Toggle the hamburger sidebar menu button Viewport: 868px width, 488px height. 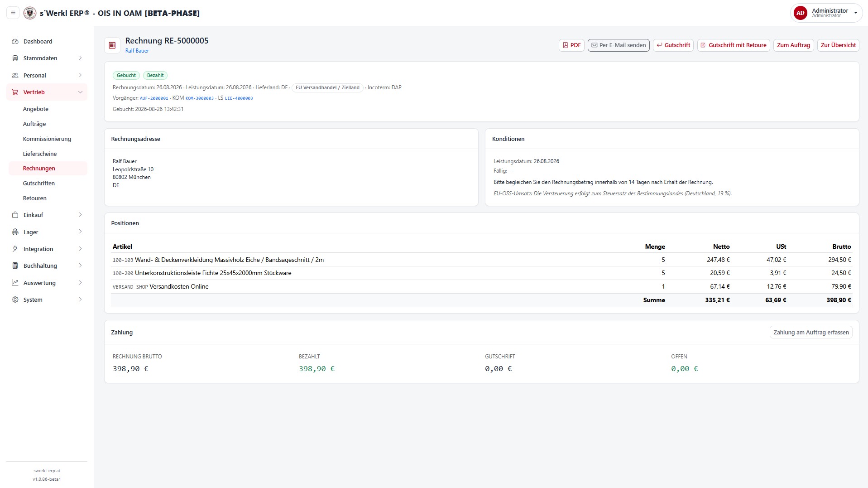click(13, 13)
